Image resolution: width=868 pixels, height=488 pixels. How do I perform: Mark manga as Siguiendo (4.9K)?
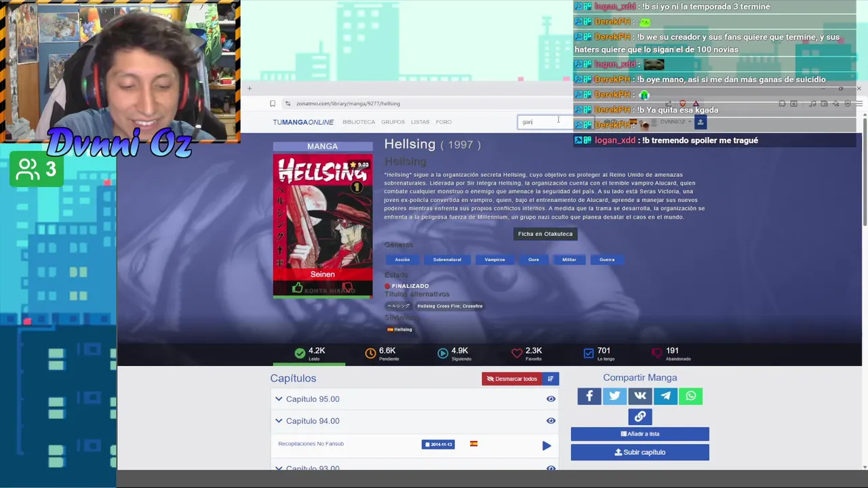tap(453, 353)
